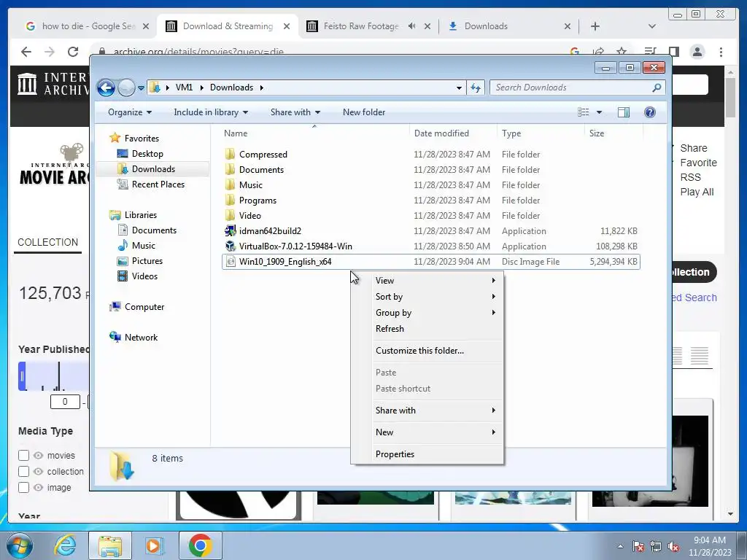Click the Year Published histogram slider handle
Viewport: 747px width, 560px height.
[x=22, y=376]
